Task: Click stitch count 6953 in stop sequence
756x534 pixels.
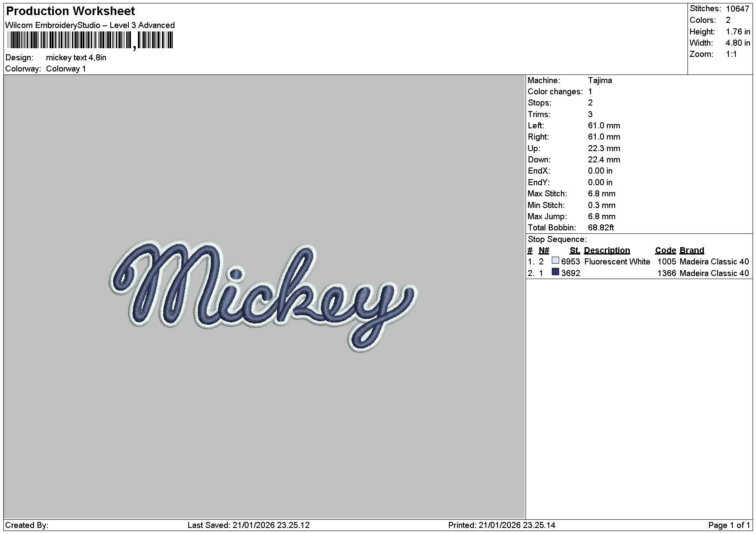Action: 570,261
